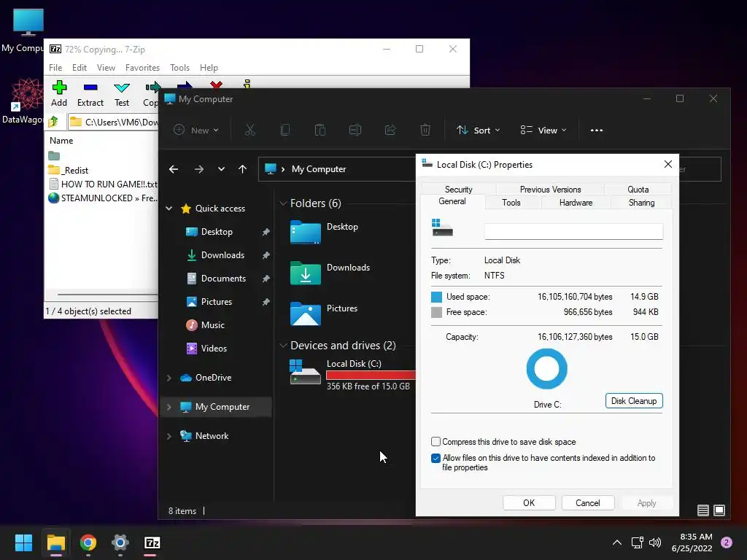Open the View dropdown in Explorer

point(543,130)
